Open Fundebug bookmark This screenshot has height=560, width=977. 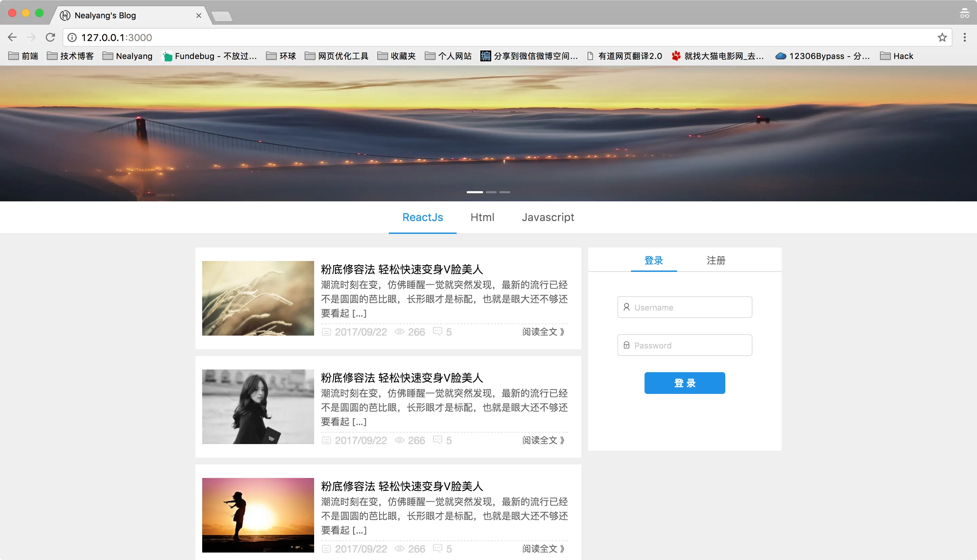point(209,56)
